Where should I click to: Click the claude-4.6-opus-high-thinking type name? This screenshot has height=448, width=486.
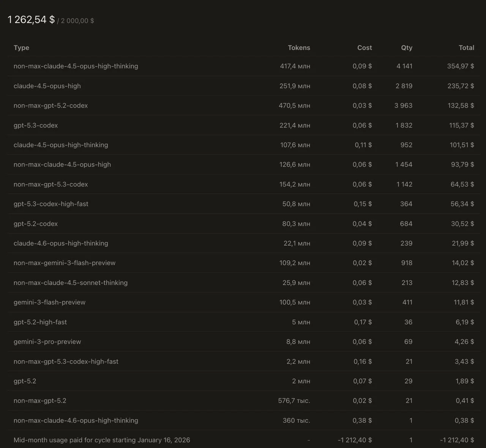tap(61, 243)
